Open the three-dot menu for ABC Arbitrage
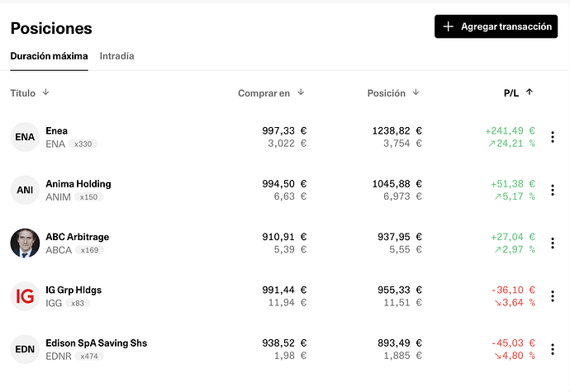Image resolution: width=570 pixels, height=392 pixels. point(553,243)
